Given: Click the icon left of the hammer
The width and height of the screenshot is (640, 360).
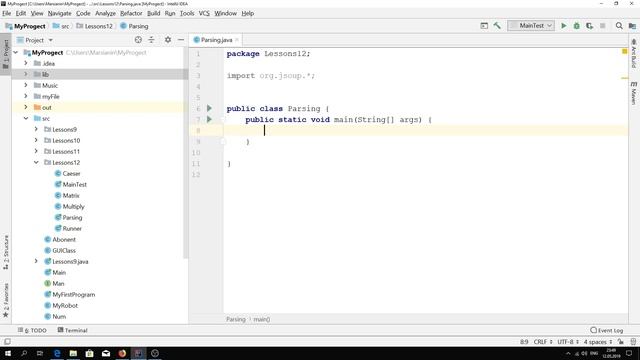Looking at the screenshot, I should (484, 26).
